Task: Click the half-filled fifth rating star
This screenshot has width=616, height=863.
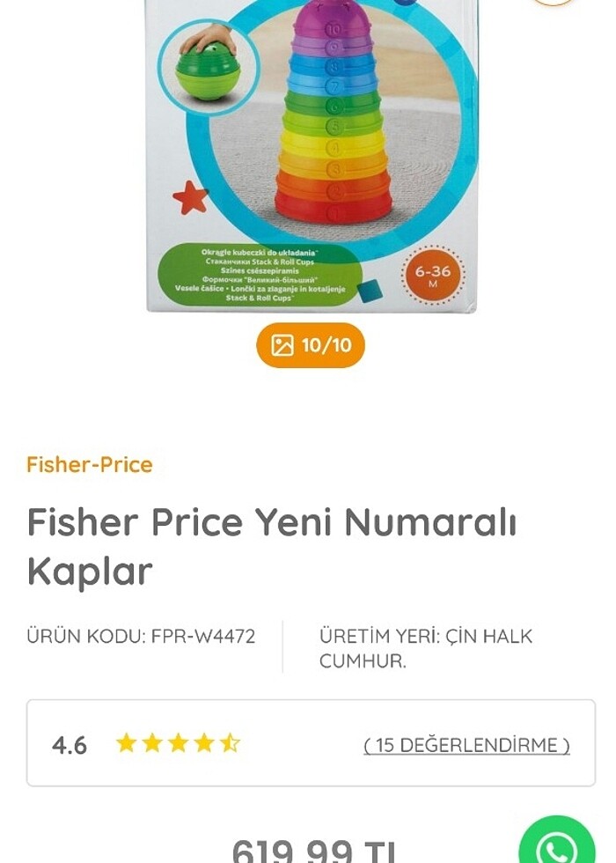Action: click(230, 743)
